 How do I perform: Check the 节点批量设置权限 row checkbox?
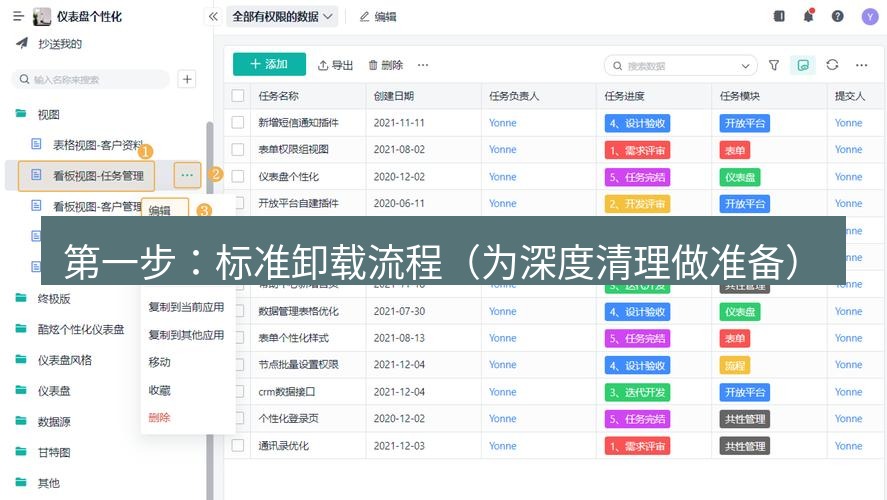[x=240, y=364]
